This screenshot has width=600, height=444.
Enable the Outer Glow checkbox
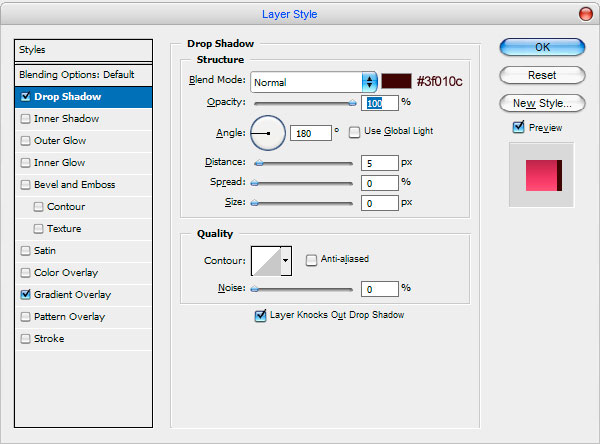coord(26,140)
